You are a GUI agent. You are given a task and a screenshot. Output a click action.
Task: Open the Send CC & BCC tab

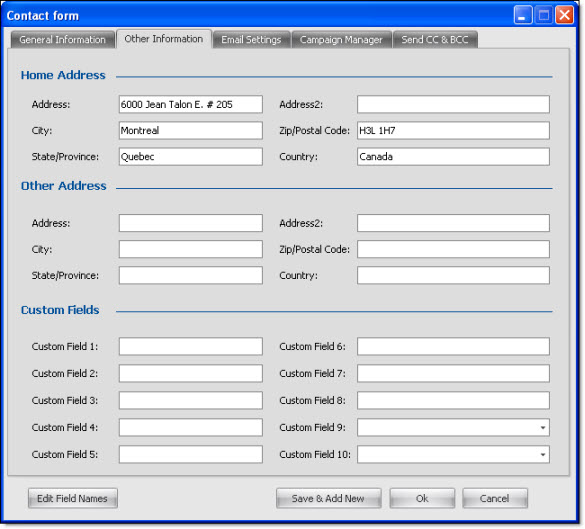435,40
